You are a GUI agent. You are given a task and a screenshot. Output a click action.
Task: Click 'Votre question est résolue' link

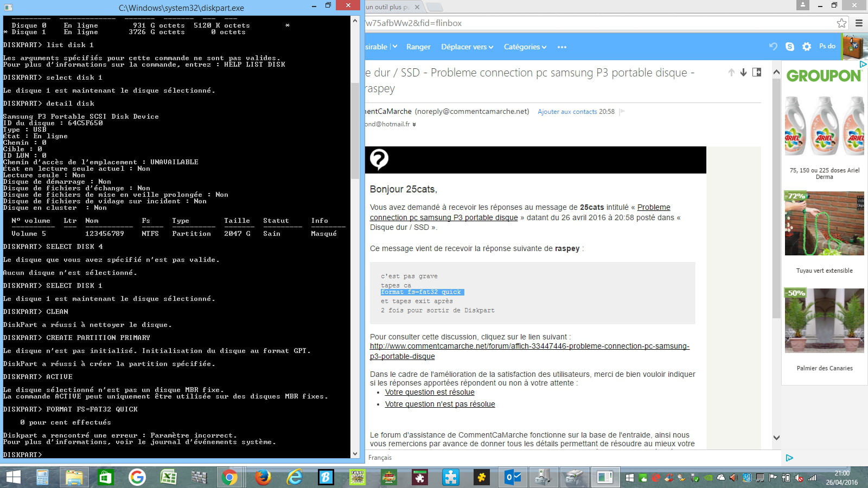tap(430, 392)
